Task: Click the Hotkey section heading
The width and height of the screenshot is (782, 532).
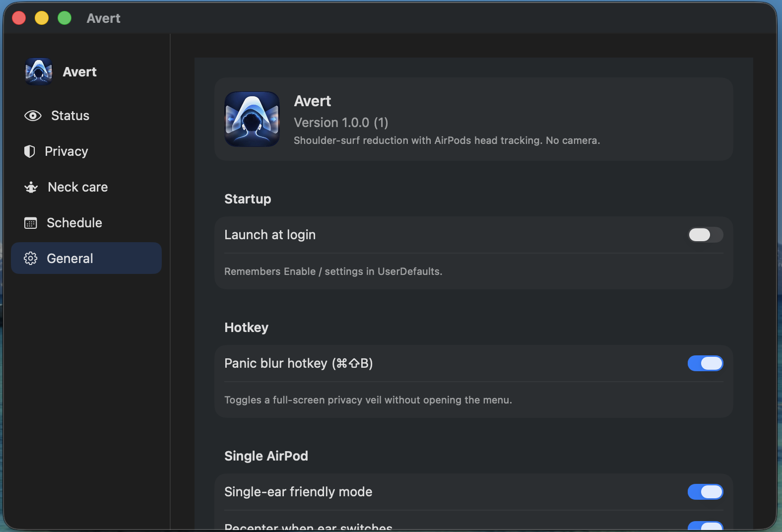Action: [x=246, y=328]
